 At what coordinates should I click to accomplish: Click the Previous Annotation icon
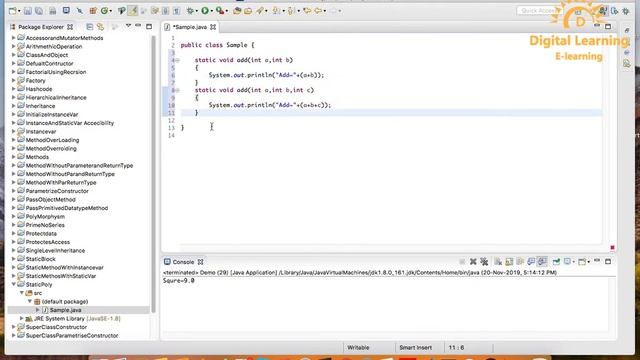click(x=291, y=11)
